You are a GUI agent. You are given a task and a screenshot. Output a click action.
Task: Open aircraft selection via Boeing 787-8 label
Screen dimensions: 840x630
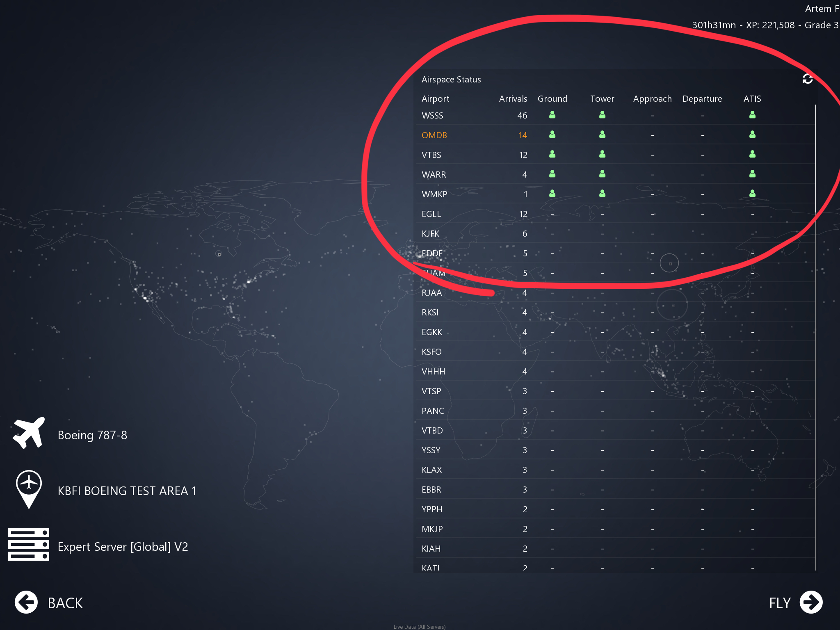click(92, 435)
